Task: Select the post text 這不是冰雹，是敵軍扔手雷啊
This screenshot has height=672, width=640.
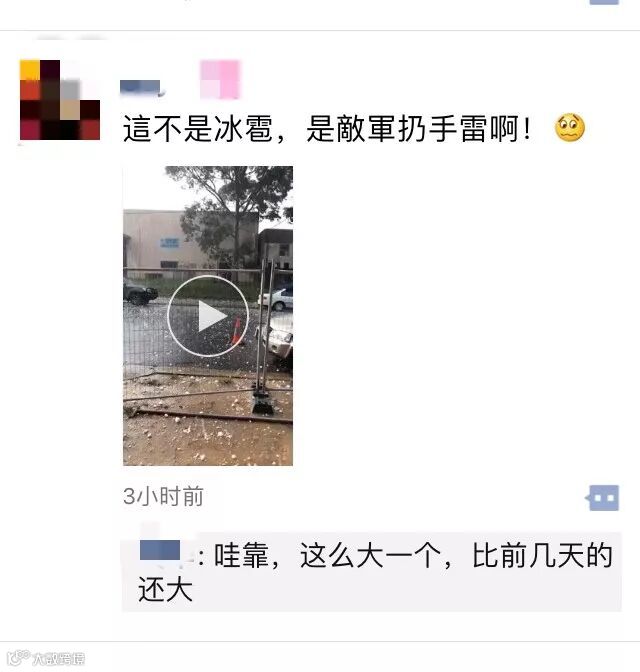Action: click(x=327, y=128)
